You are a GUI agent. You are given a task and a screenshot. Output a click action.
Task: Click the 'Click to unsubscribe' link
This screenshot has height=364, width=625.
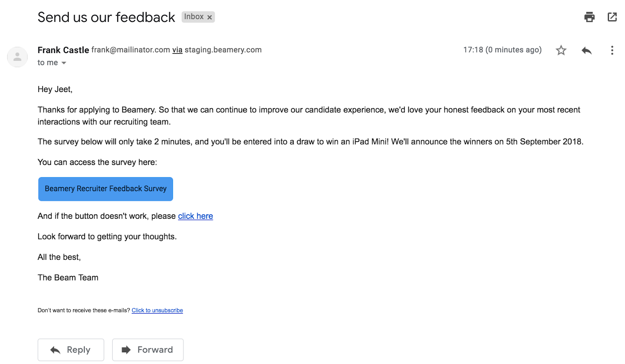point(157,311)
